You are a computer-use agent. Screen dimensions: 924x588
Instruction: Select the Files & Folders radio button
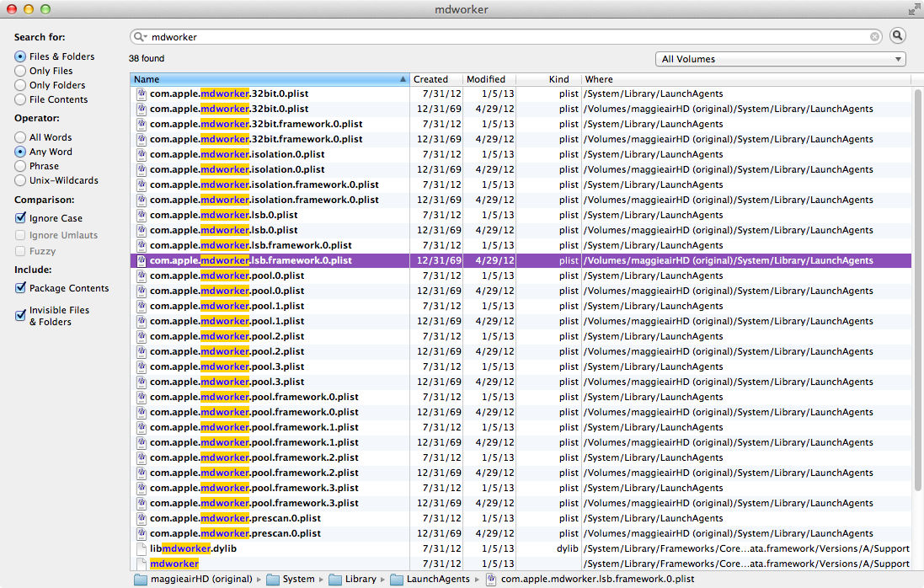click(20, 56)
